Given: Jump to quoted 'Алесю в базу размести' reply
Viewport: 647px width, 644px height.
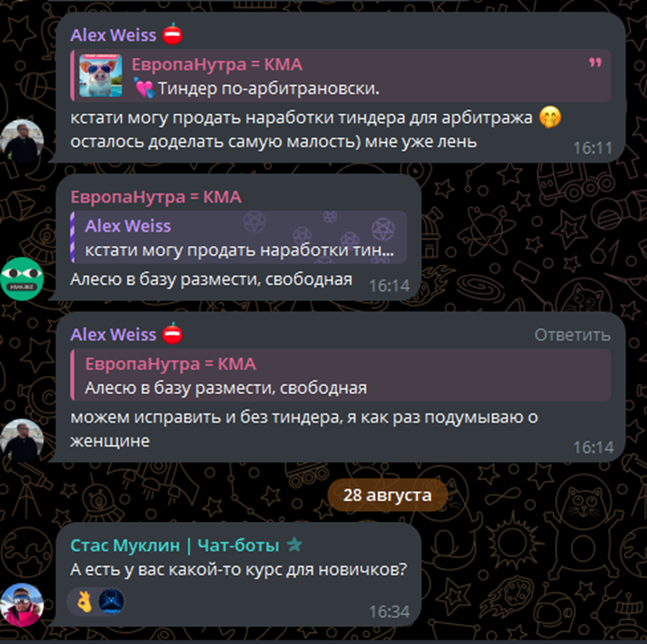Looking at the screenshot, I should point(341,375).
